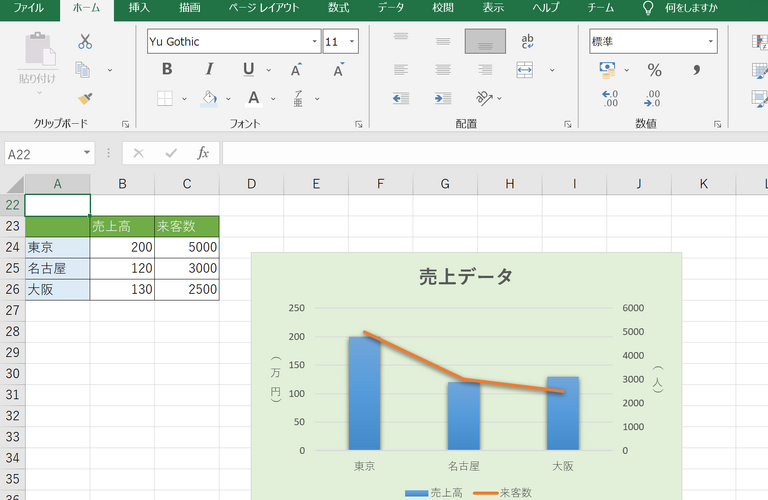Switch to the データ tab
Image resolution: width=768 pixels, height=500 pixels.
coord(391,8)
